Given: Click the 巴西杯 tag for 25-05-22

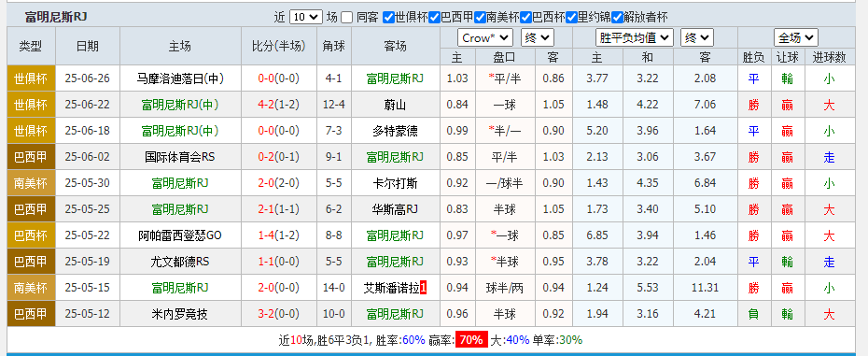Looking at the screenshot, I should [31, 235].
